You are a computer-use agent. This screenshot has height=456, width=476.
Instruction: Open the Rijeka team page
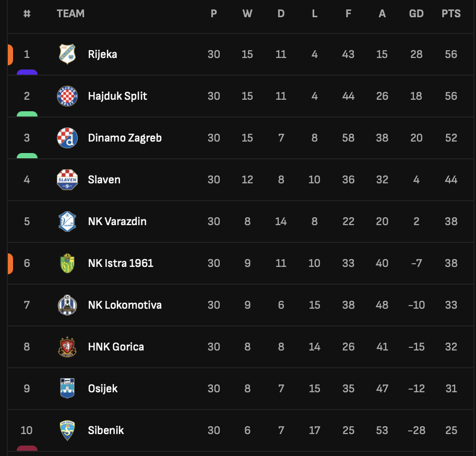(102, 54)
